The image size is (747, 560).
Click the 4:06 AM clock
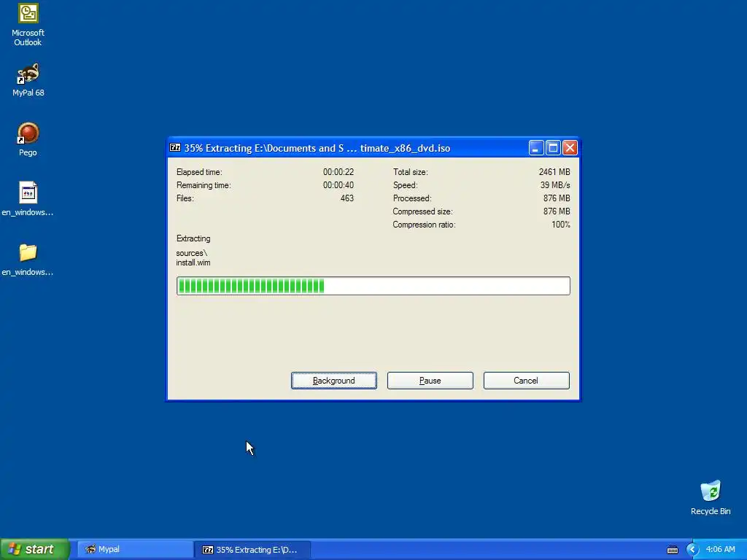click(x=720, y=549)
